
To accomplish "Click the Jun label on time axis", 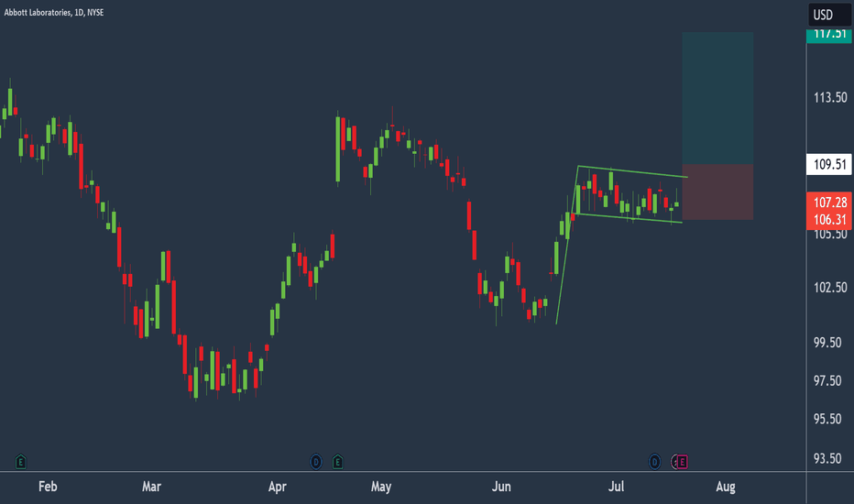I will pyautogui.click(x=501, y=487).
